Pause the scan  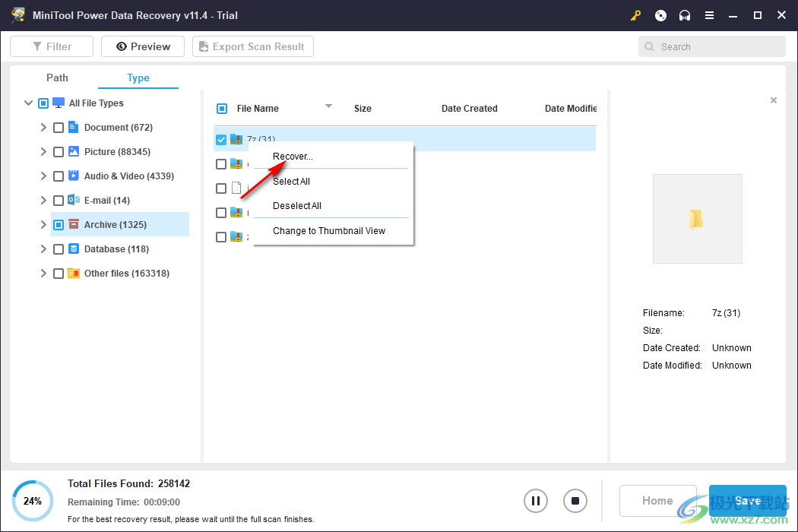(x=535, y=501)
